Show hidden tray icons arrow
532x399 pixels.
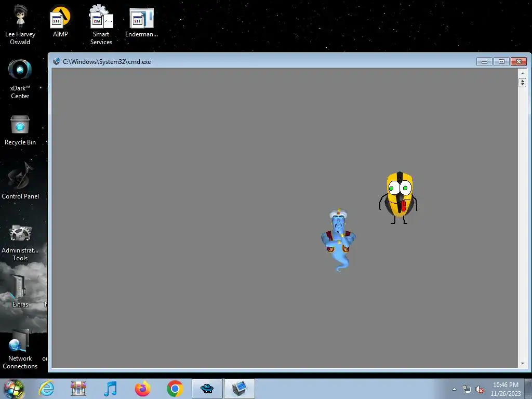[454, 389]
